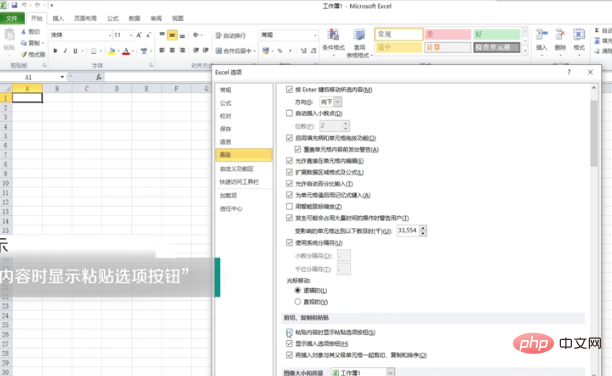Enable the zoom on roll with IntelliMouse checkbox
Viewport: 612px width, 376px height.
(x=289, y=206)
